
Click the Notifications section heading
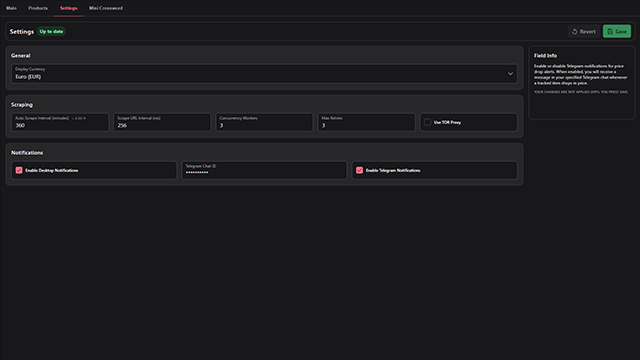tap(27, 153)
